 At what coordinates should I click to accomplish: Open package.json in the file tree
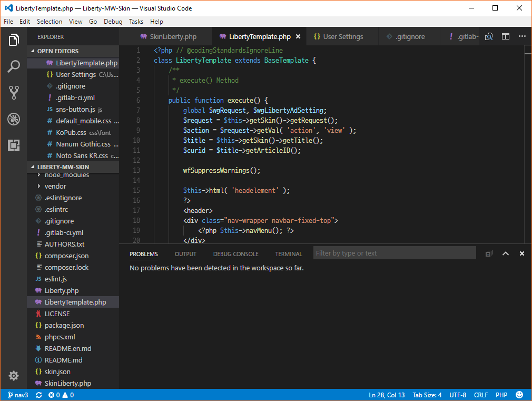73,325
